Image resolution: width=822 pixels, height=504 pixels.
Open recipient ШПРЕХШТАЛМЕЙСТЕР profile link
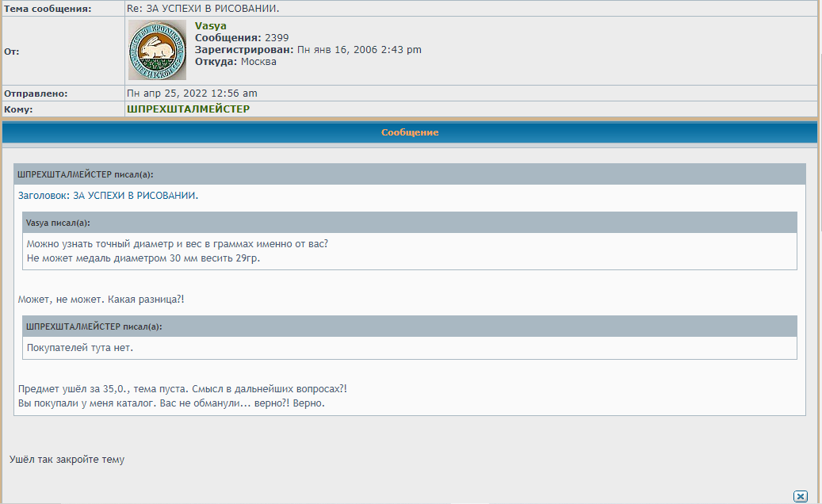188,109
